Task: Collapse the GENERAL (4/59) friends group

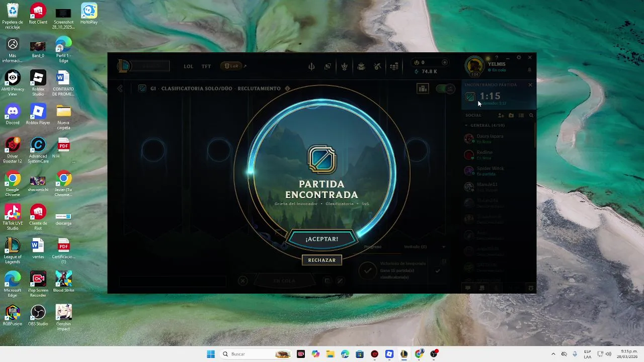Action: click(485, 125)
